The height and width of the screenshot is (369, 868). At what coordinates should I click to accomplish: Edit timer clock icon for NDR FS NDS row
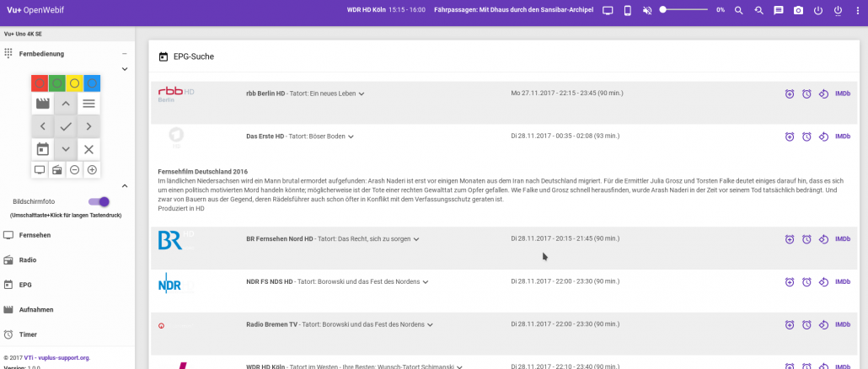click(x=806, y=282)
